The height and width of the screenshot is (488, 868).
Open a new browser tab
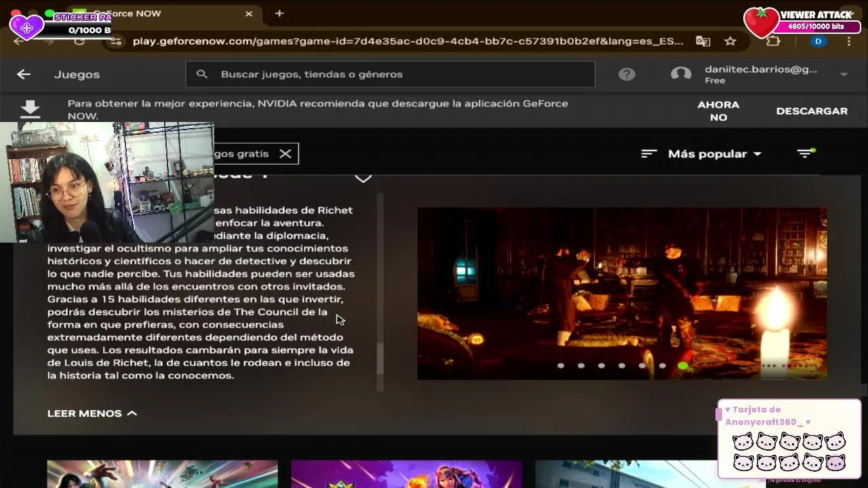(x=279, y=14)
